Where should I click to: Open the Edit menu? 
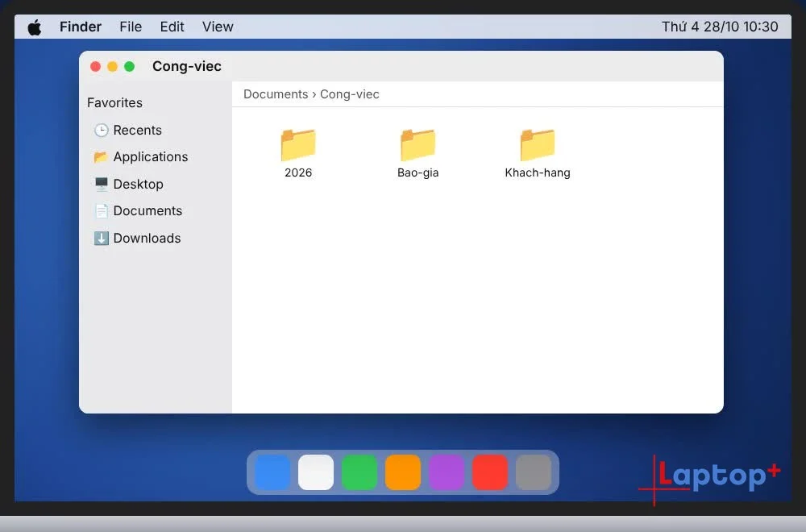pos(172,27)
